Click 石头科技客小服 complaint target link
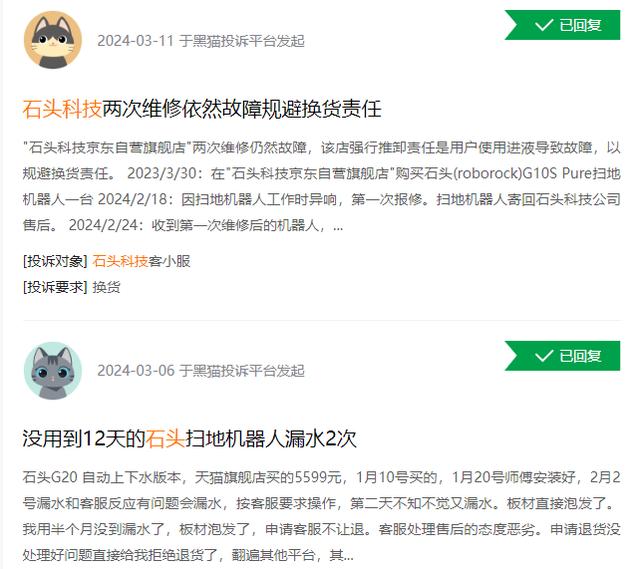This screenshot has width=640, height=569. pos(141,261)
